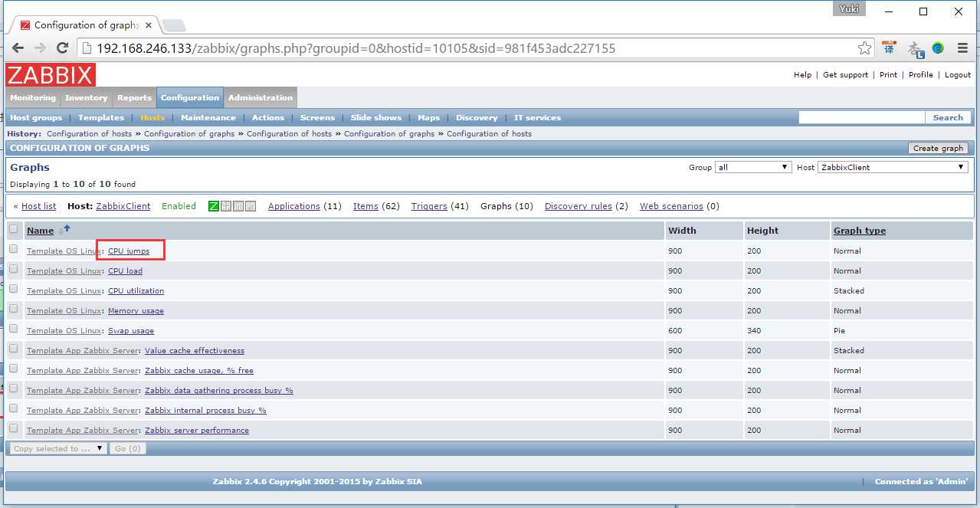Open the Discovery rules link

(578, 206)
